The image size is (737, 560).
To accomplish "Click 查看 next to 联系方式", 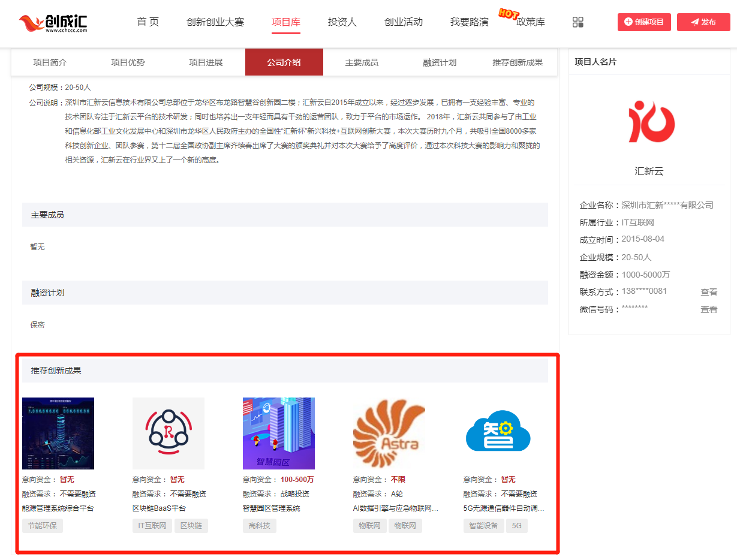I will (709, 292).
